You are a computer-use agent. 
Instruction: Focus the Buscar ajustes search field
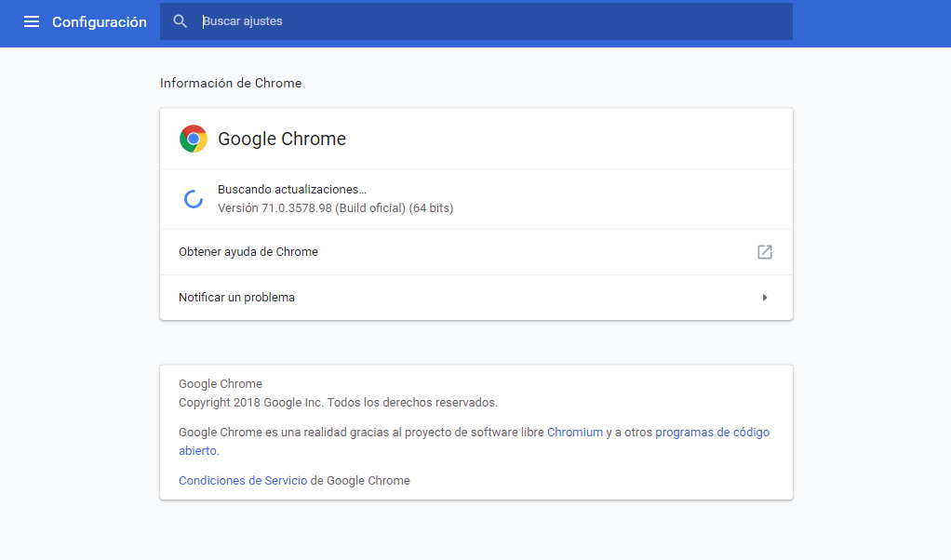coord(484,21)
